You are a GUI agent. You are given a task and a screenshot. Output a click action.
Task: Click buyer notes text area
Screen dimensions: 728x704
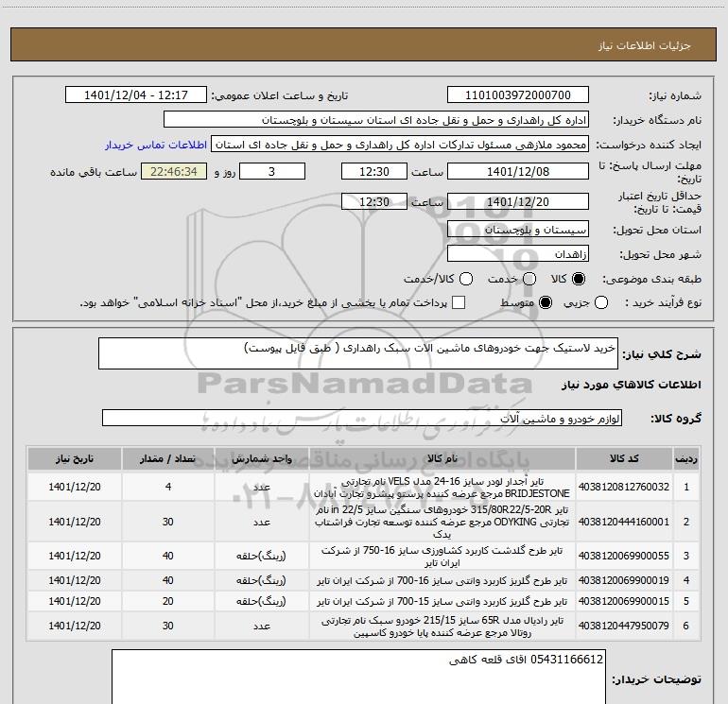click(358, 678)
